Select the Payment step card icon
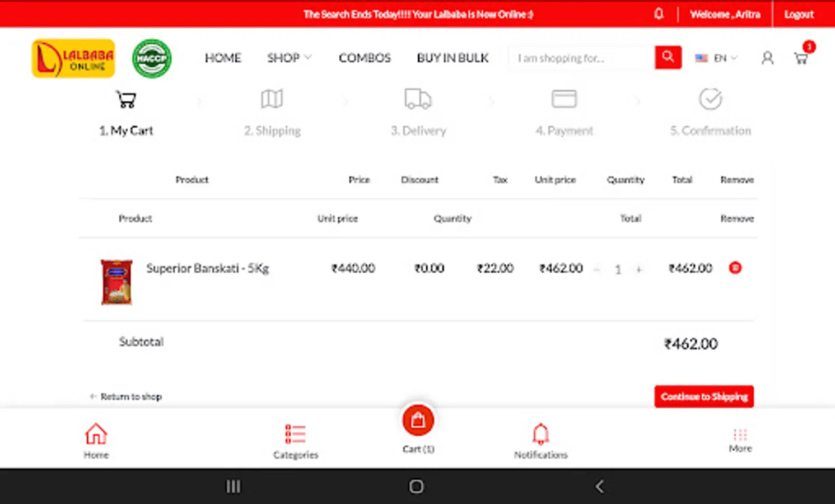The height and width of the screenshot is (504, 835). 564,99
